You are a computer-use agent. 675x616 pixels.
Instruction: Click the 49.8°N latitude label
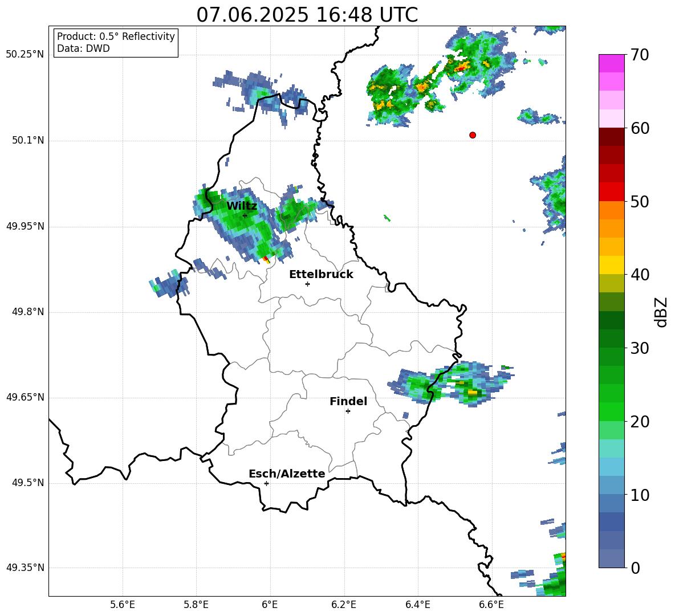28,312
